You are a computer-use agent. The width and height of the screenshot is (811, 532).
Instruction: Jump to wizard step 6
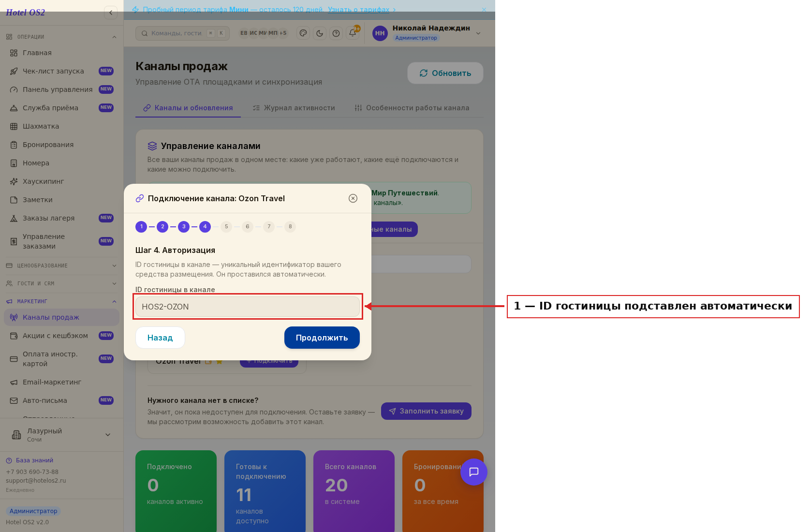point(248,226)
